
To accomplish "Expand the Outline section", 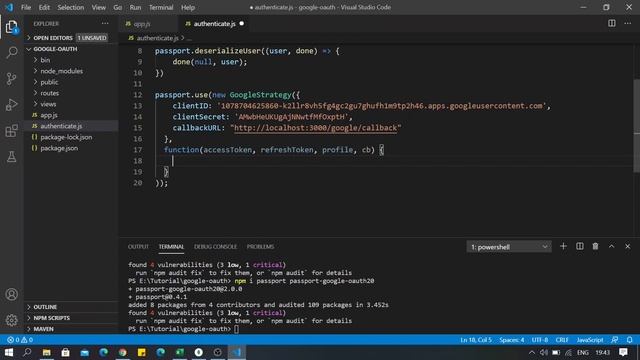I will pyautogui.click(x=71, y=307).
